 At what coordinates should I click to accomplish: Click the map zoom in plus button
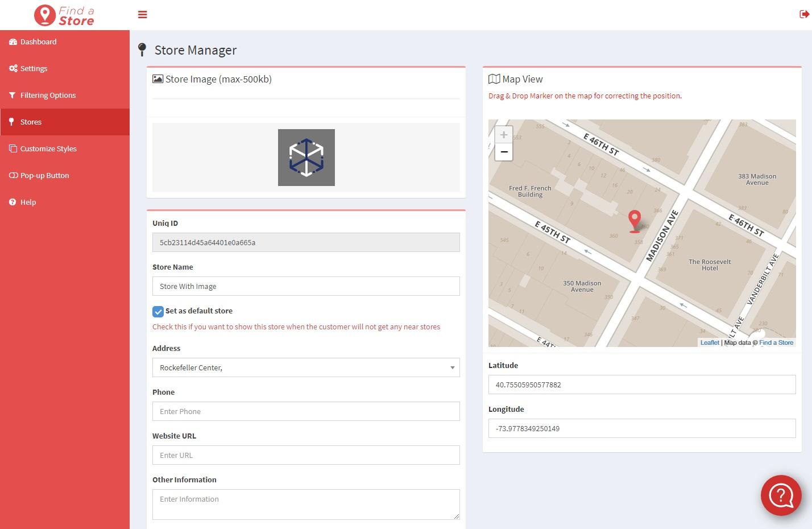(x=504, y=135)
